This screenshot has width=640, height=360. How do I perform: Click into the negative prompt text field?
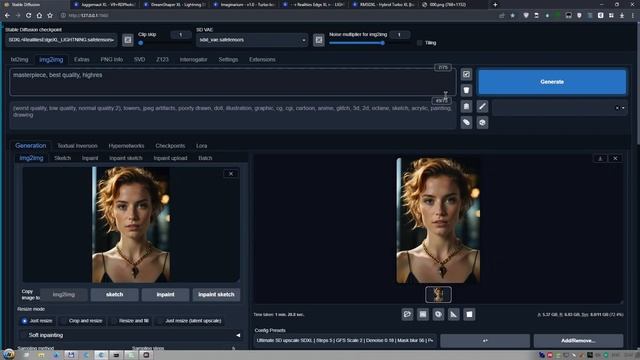(x=233, y=116)
